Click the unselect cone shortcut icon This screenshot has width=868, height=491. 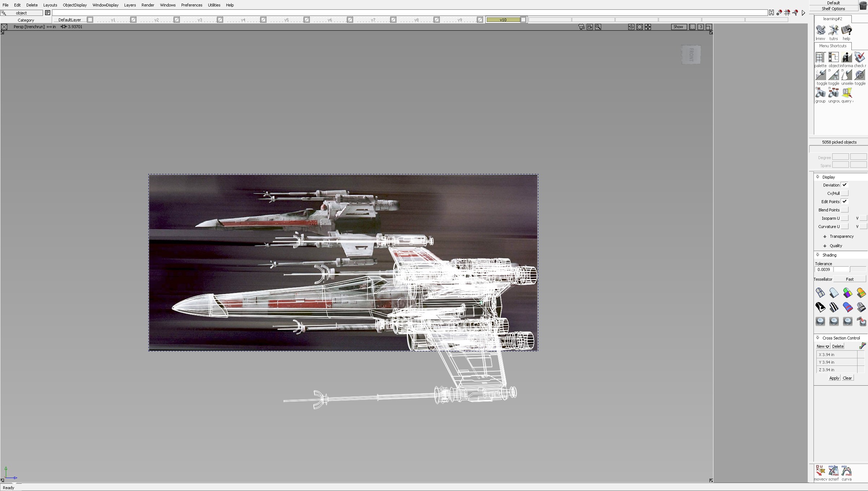tap(847, 75)
